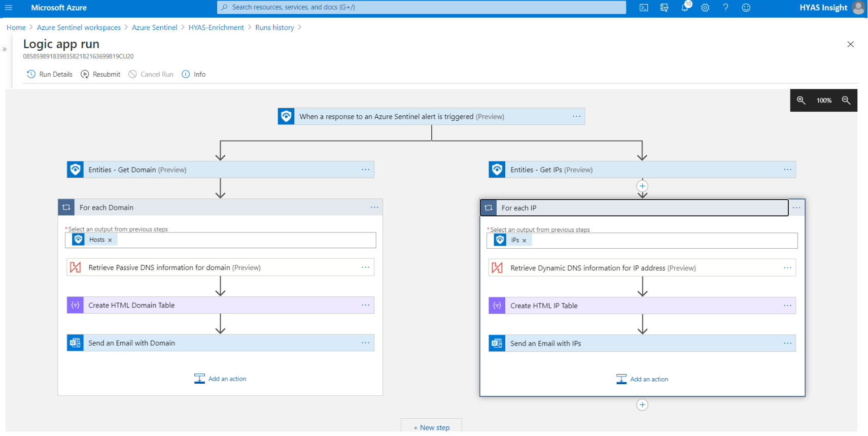Open ellipsis menu for Send an Email with Domain
Screen dimensions: 868x436
tap(365, 343)
